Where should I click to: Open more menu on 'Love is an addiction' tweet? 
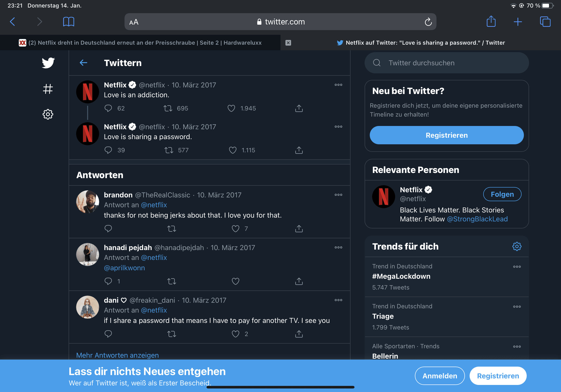338,85
